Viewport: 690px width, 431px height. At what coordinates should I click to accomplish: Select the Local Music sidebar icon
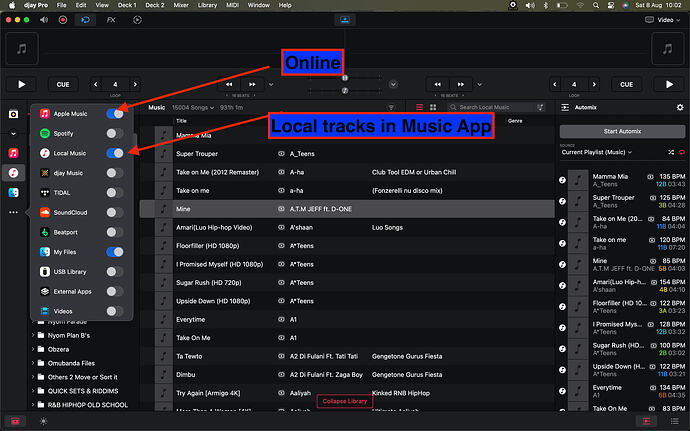(14, 173)
